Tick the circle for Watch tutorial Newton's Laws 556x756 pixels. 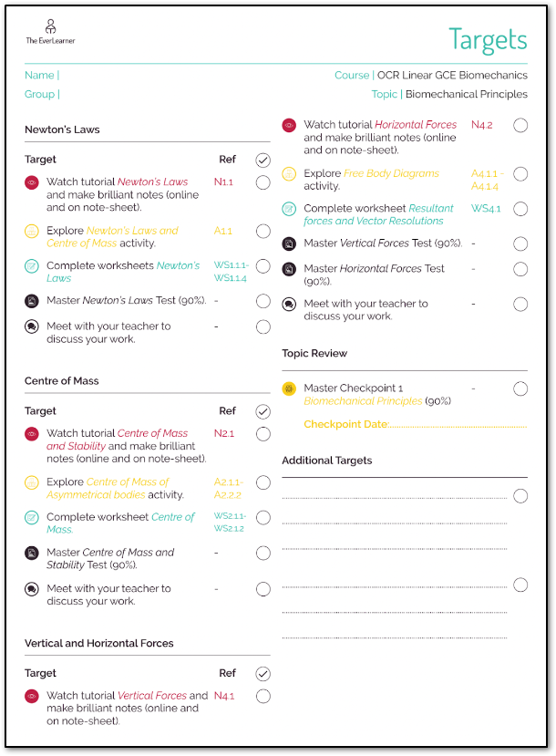263,182
